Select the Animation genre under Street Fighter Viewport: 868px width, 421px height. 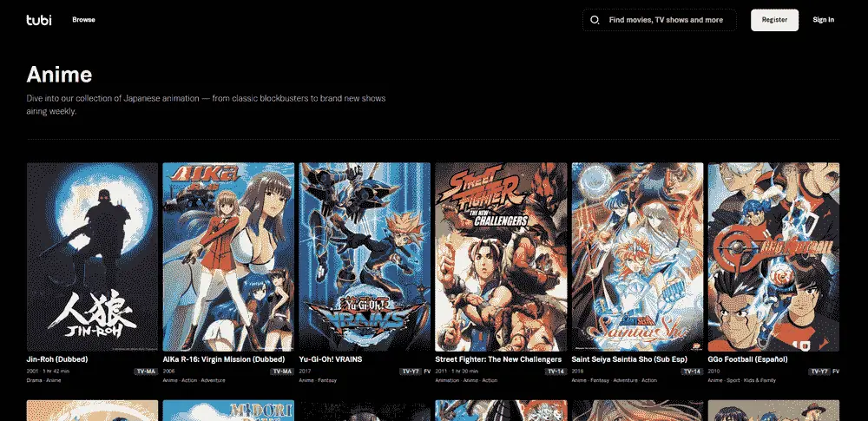pos(447,380)
